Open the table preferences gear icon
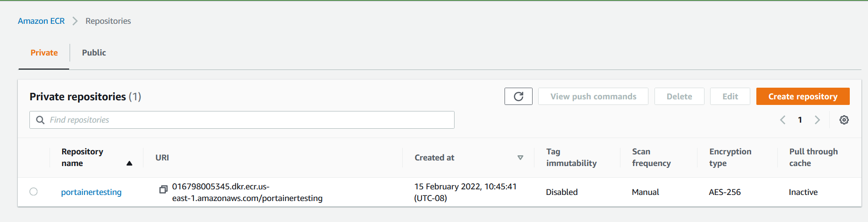This screenshot has width=868, height=222. (x=844, y=120)
